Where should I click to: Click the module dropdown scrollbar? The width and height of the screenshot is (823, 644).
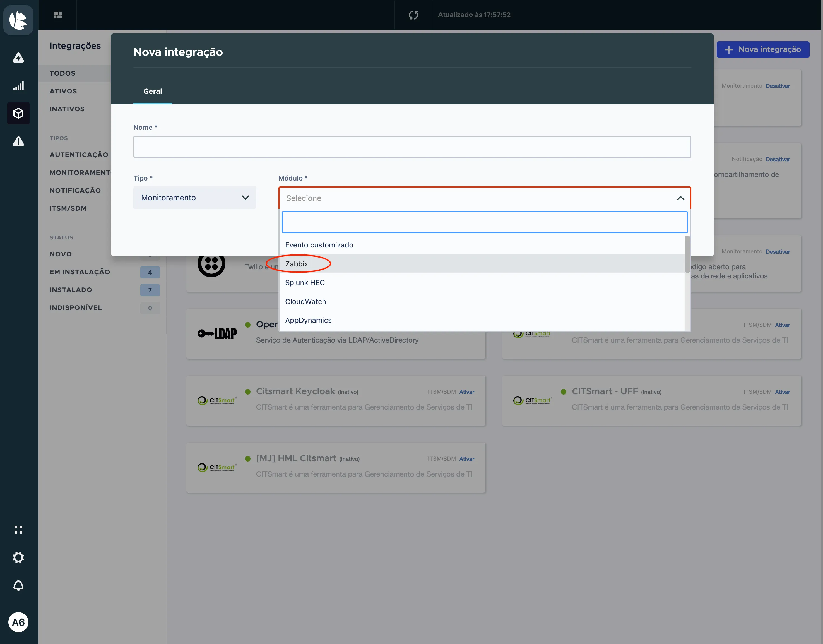pos(687,254)
